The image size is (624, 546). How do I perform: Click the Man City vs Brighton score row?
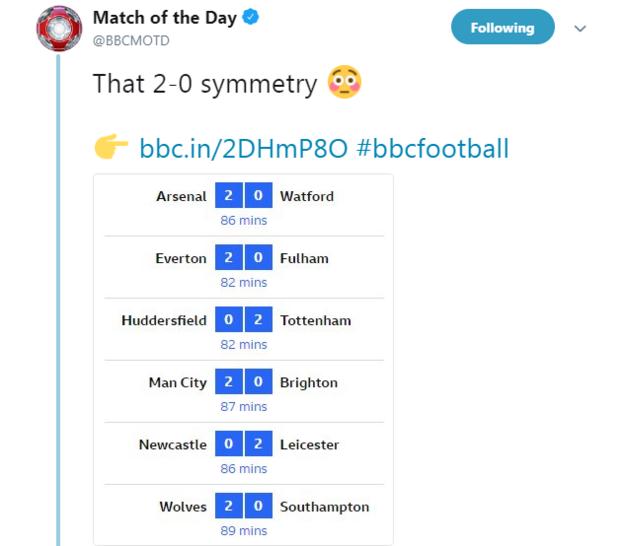click(x=244, y=391)
